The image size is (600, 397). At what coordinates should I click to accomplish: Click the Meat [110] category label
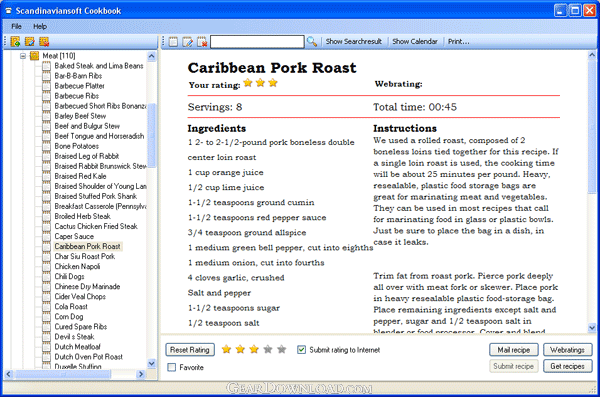pos(59,56)
